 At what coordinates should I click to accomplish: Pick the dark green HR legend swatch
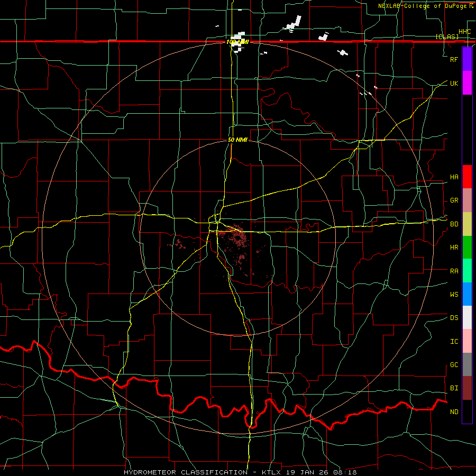(x=467, y=248)
